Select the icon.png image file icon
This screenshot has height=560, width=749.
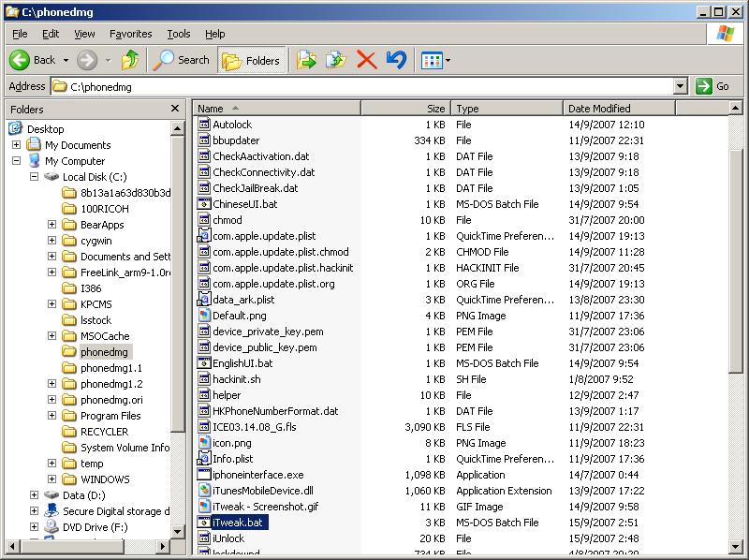[204, 443]
